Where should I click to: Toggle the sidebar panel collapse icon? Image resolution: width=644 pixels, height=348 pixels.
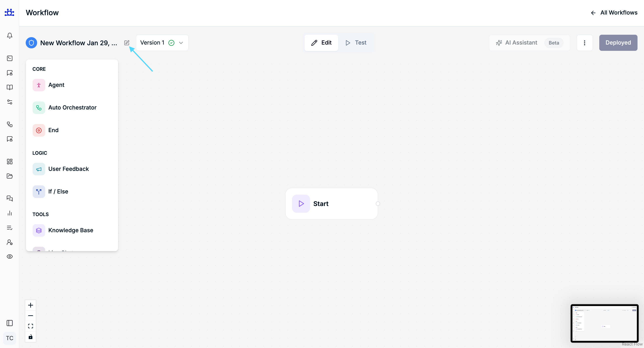(9, 323)
